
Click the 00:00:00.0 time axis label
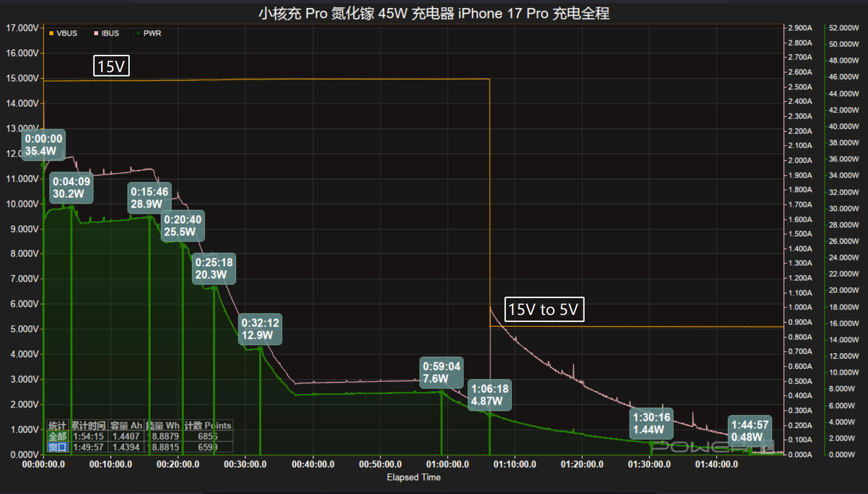[x=43, y=464]
